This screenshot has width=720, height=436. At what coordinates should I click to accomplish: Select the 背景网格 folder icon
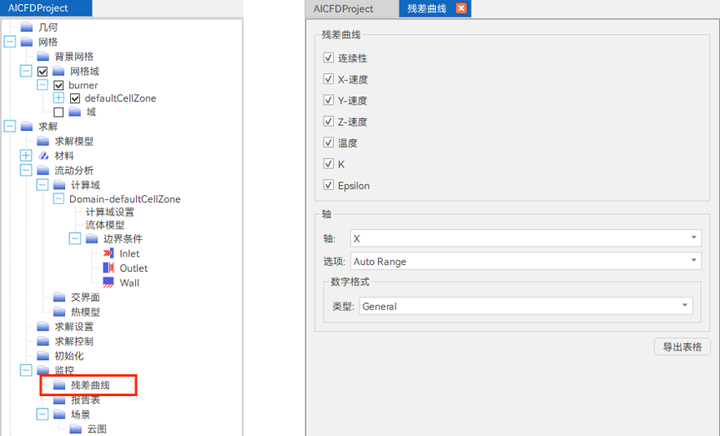pos(43,56)
